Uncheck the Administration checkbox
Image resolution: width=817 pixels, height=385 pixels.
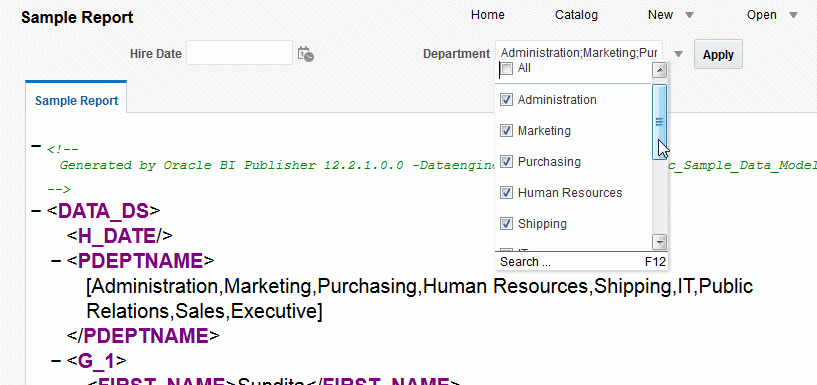pos(506,100)
